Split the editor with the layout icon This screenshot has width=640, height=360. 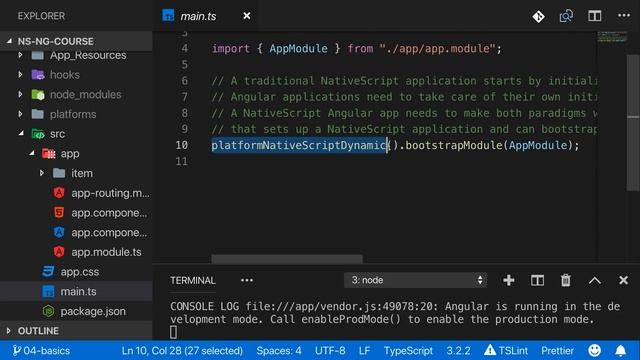click(595, 16)
